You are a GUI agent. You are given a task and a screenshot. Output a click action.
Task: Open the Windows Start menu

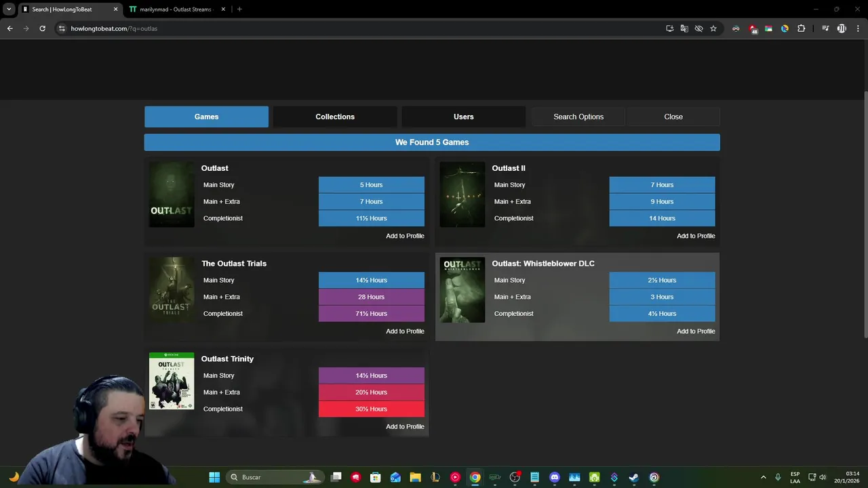[214, 477]
